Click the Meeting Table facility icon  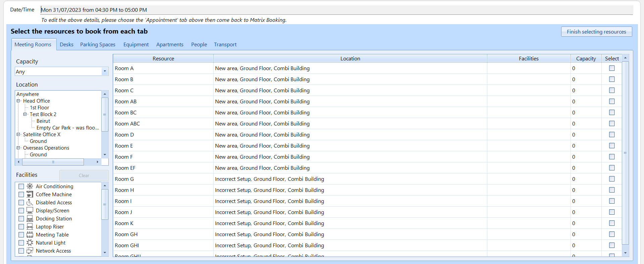click(x=30, y=234)
